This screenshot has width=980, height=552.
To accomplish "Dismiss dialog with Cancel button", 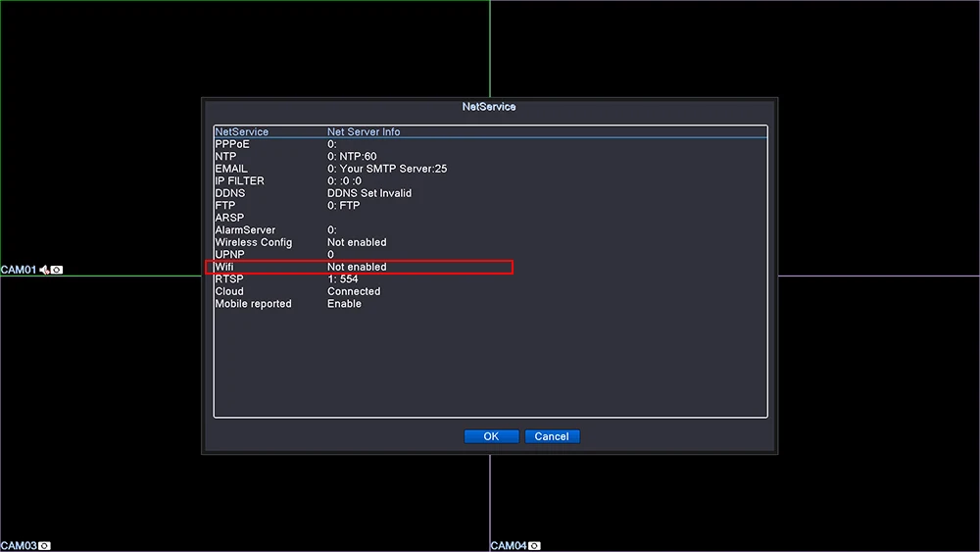I will point(552,436).
